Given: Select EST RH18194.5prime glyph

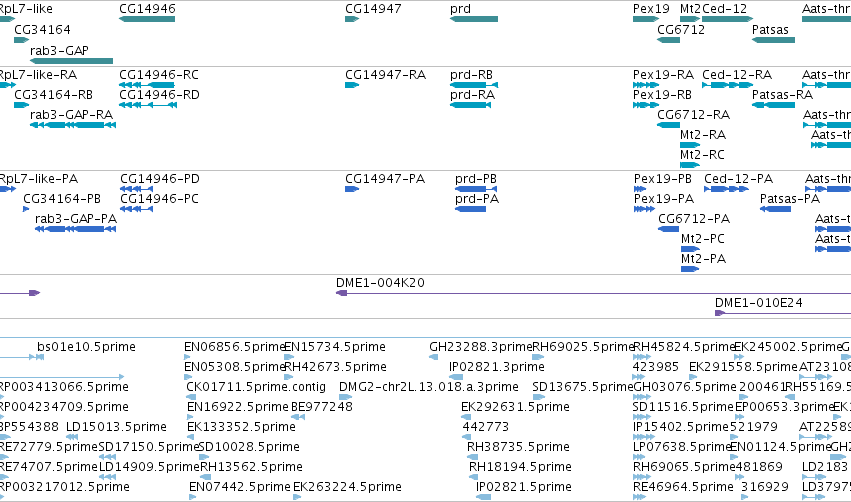Looking at the screenshot, I should click(472, 477).
